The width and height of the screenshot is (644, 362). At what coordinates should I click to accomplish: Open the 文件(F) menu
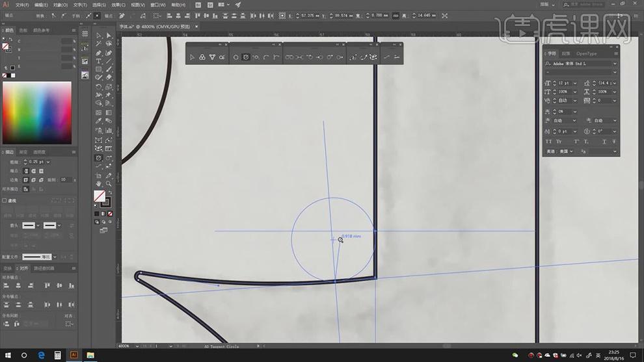tap(22, 5)
